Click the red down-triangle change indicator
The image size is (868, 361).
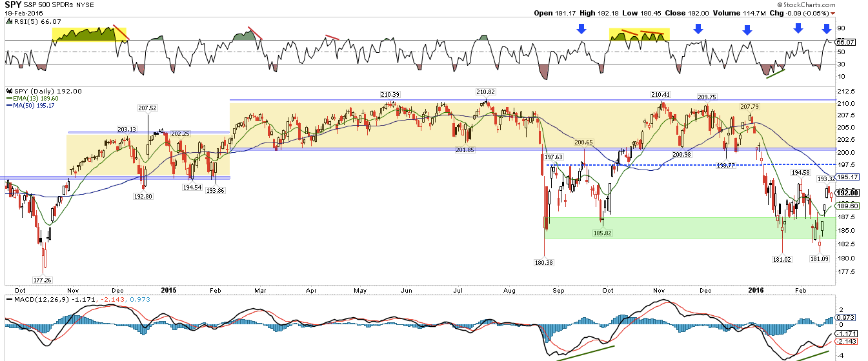tap(833, 14)
